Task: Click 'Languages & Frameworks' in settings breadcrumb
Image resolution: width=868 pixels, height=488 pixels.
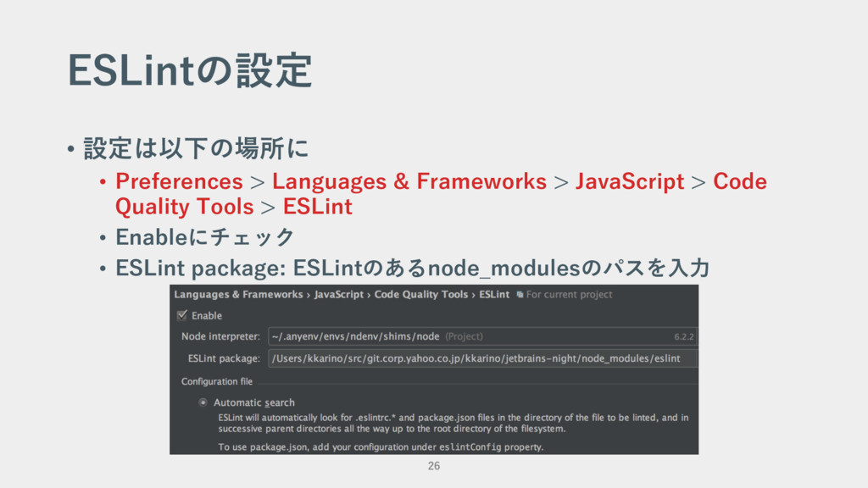Action: click(x=238, y=294)
